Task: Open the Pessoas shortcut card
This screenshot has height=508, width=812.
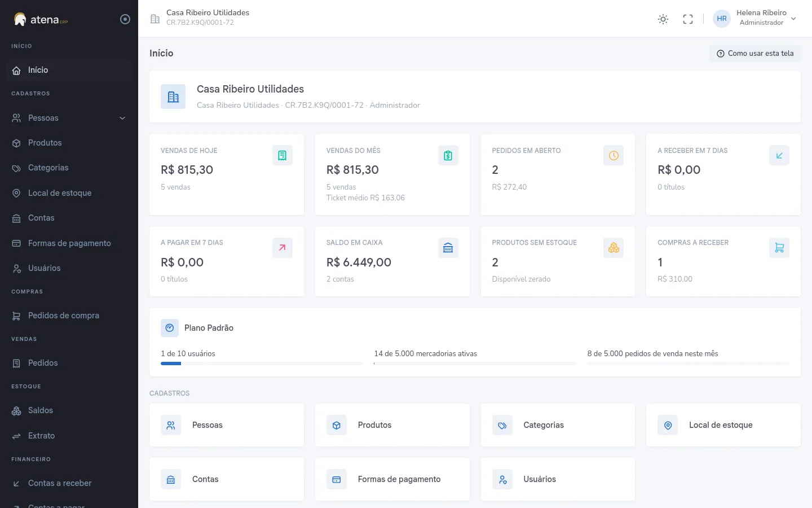Action: click(227, 425)
